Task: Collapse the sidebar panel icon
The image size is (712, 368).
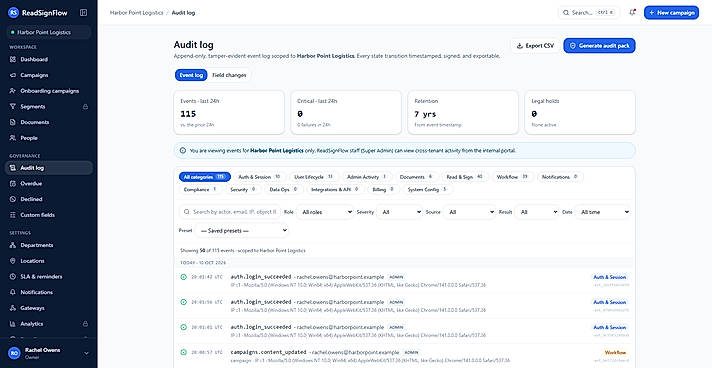Action: [84, 13]
